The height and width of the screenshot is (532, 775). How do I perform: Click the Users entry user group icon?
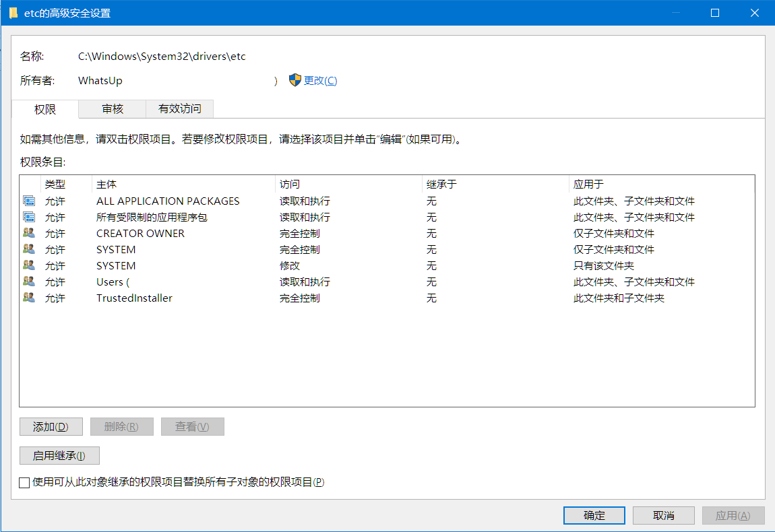coord(29,281)
